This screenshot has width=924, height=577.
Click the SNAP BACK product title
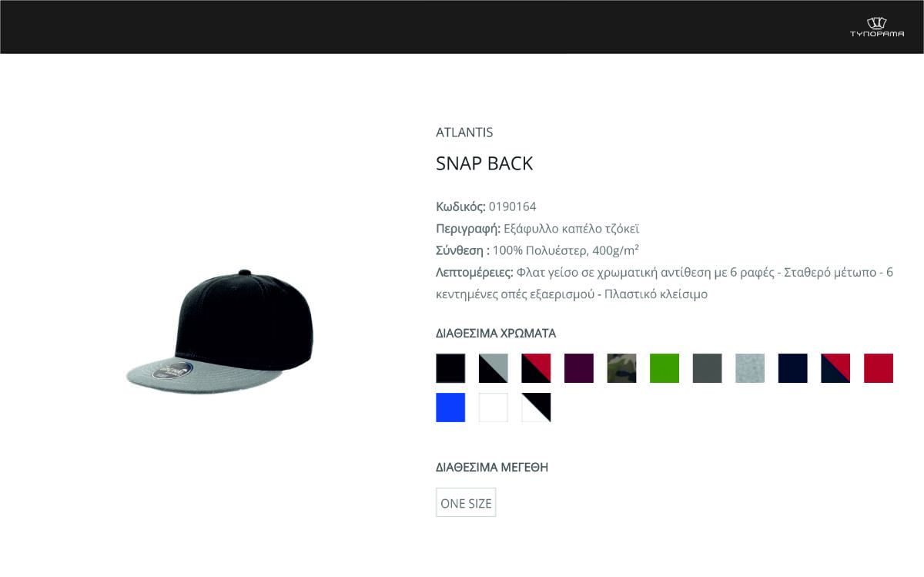tap(484, 163)
